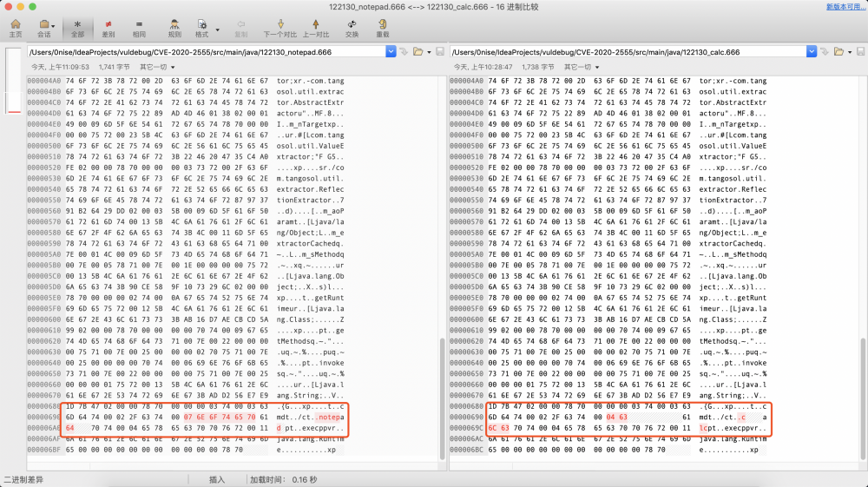Image resolution: width=868 pixels, height=487 pixels.
Task: Click status bar '二进制差异' label
Action: [x=23, y=480]
